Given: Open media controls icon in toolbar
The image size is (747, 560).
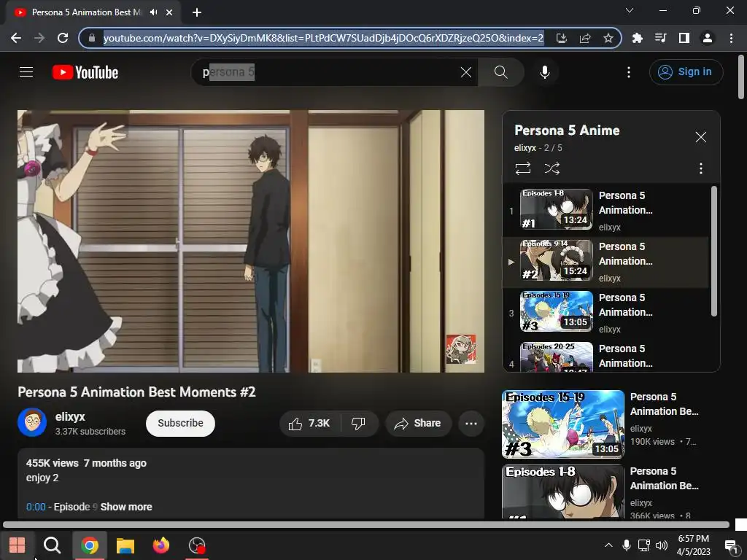Looking at the screenshot, I should [660, 38].
